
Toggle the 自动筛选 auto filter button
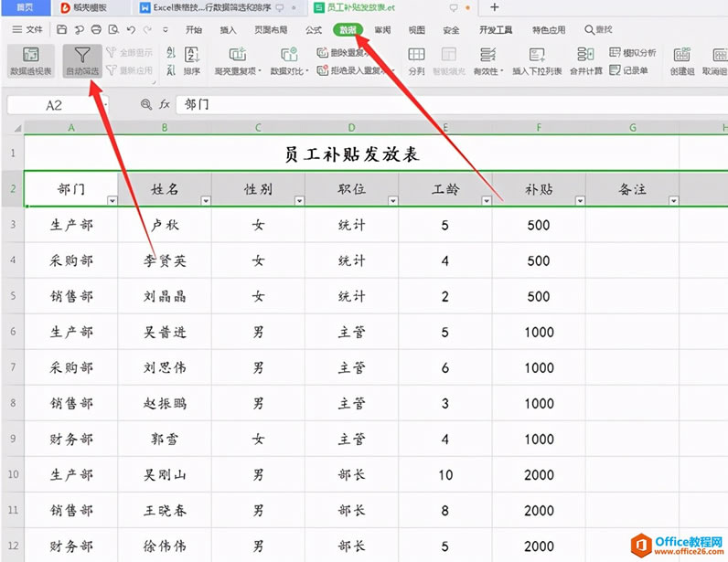(x=82, y=61)
